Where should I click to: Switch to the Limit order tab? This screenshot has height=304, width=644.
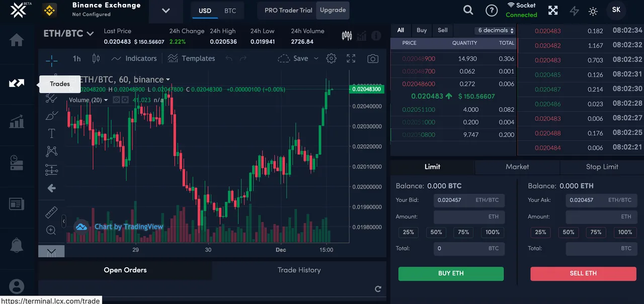(432, 167)
